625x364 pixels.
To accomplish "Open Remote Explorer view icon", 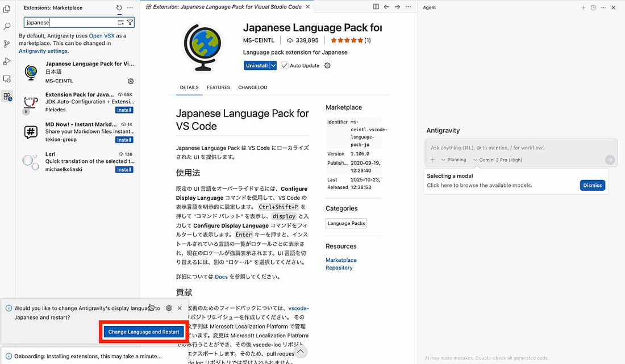I will 7,79.
